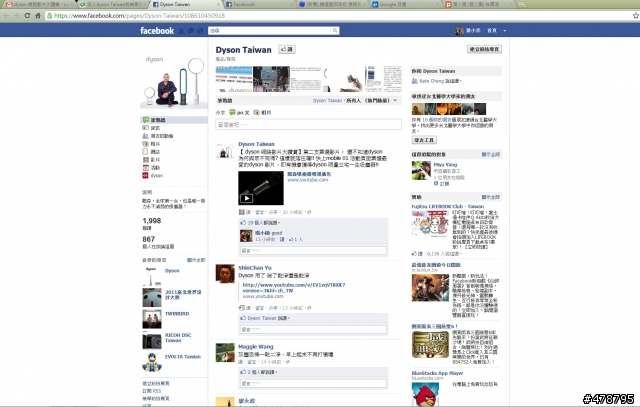Open the Kate Cheng link in right column
640x407 pixels.
point(431,81)
